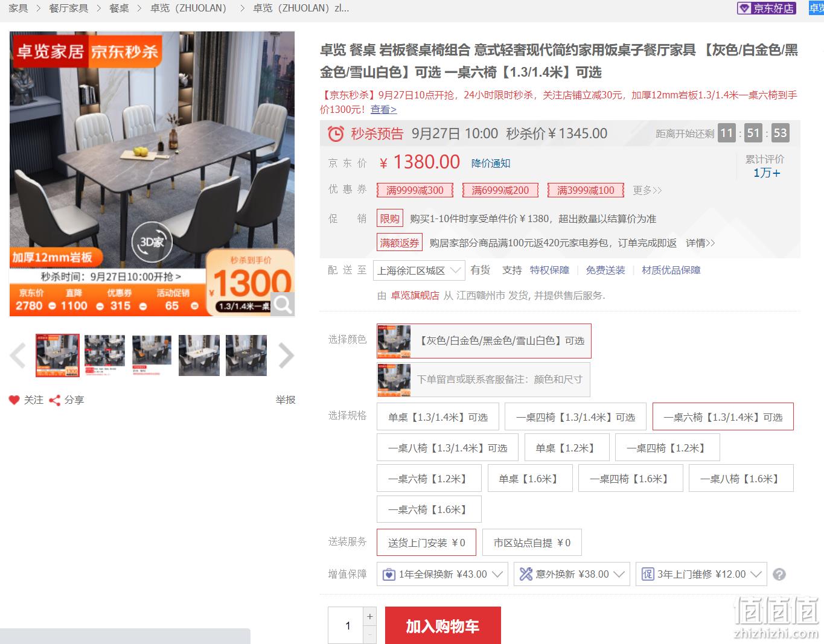The image size is (824, 644).
Task: Choose 送货上门安装 ¥0 service
Action: pos(426,543)
